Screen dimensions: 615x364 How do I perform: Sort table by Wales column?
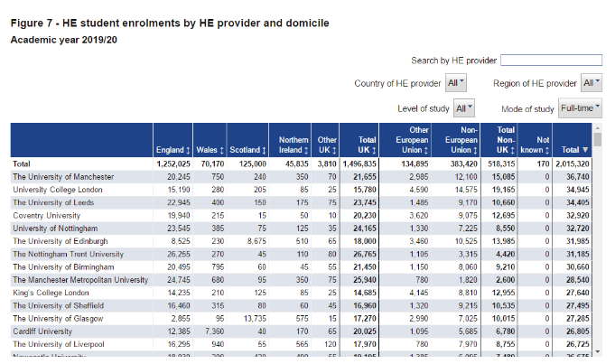pyautogui.click(x=210, y=149)
